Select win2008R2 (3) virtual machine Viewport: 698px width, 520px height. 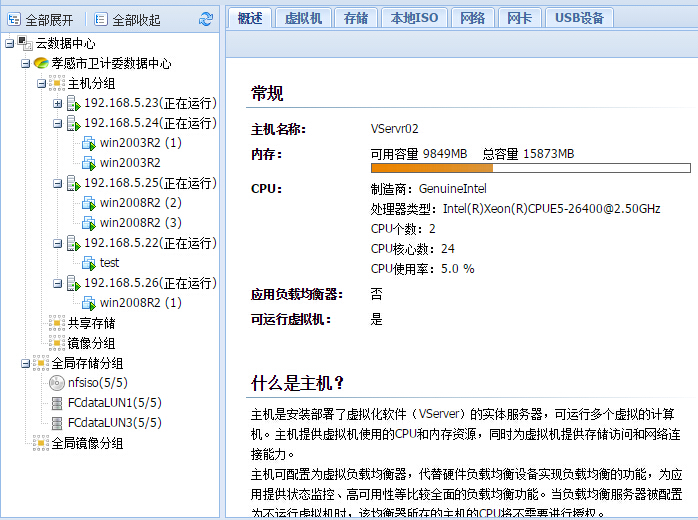[140, 223]
